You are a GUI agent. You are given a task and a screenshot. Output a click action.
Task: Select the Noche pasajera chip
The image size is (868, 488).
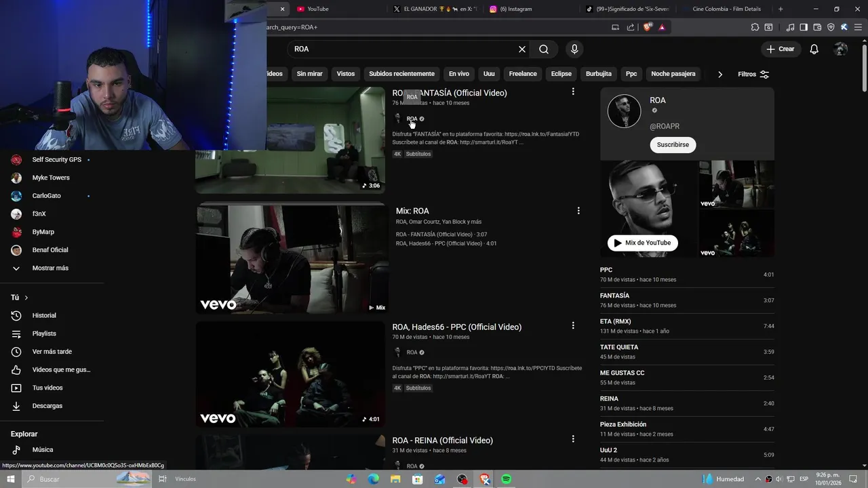[x=673, y=74]
